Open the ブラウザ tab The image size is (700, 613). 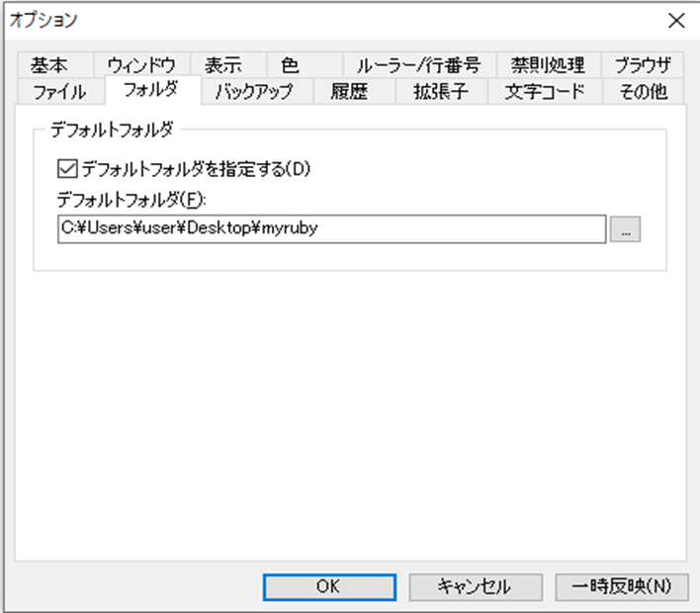click(x=642, y=66)
